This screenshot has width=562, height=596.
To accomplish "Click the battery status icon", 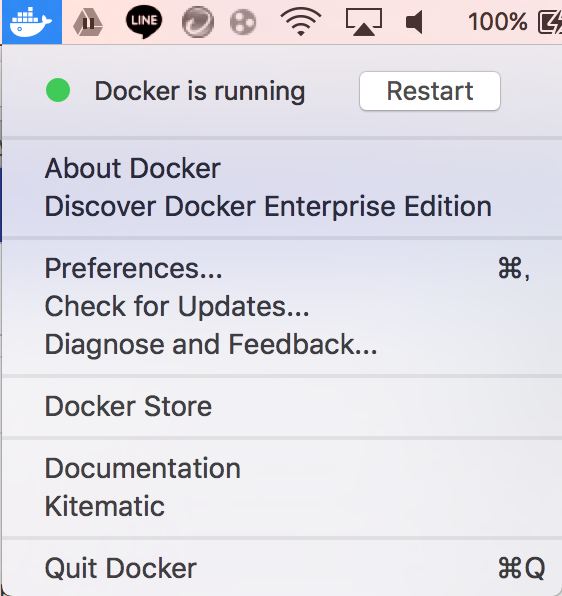I will click(550, 22).
